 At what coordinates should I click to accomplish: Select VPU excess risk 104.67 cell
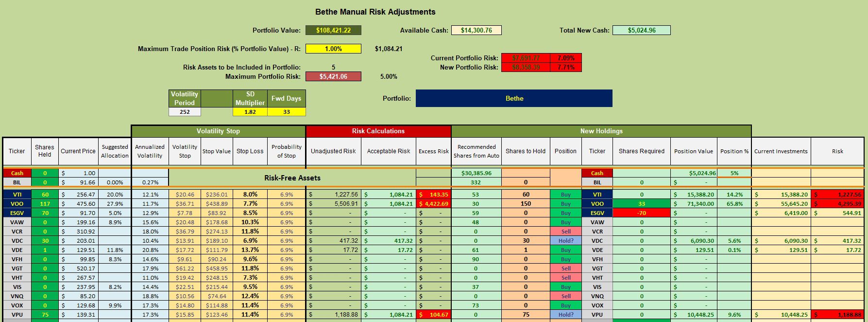click(434, 315)
